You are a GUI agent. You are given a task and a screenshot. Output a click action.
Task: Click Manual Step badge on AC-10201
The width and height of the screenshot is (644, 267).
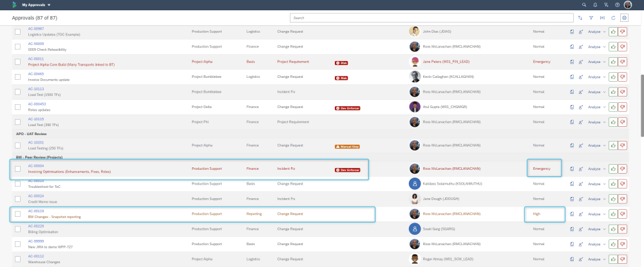click(348, 147)
